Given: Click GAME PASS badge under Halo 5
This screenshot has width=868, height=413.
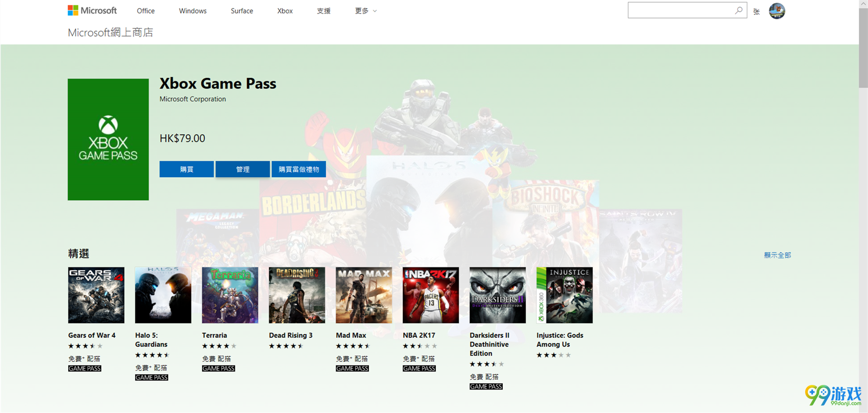Looking at the screenshot, I should [x=151, y=377].
